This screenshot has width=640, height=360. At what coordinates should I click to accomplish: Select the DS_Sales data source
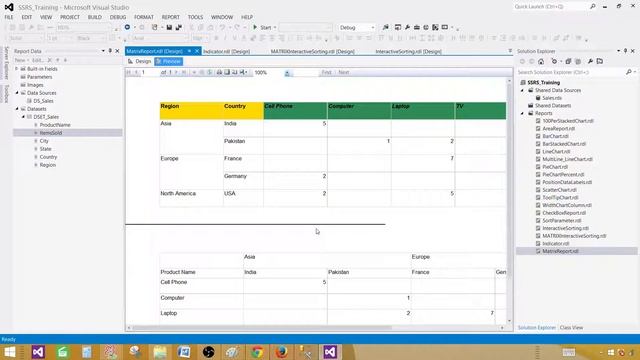pos(43,101)
